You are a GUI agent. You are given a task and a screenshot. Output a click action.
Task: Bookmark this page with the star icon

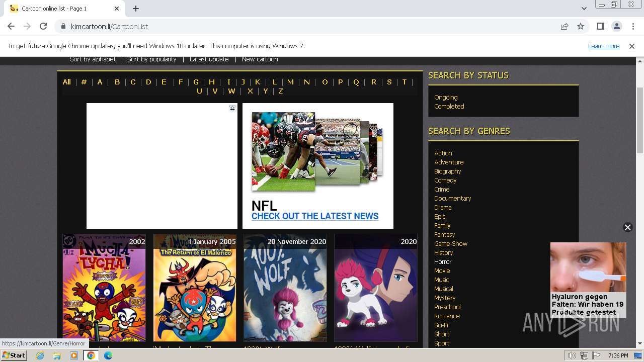(581, 26)
